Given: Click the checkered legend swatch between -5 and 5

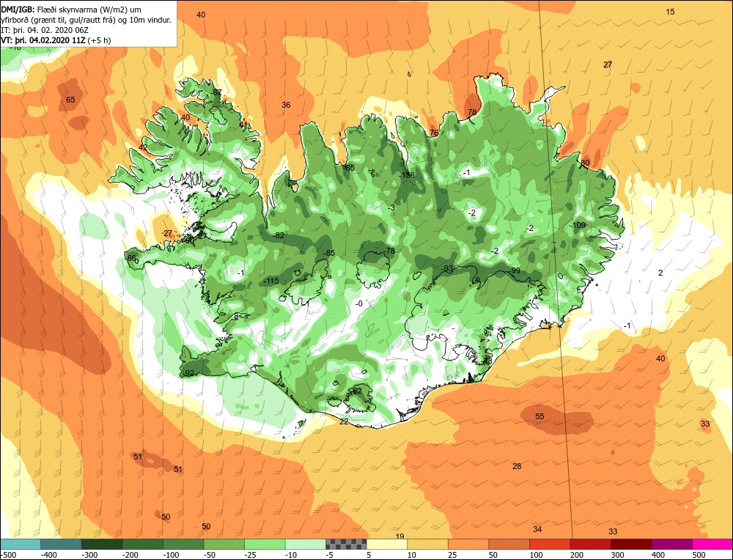Looking at the screenshot, I should point(346,544).
